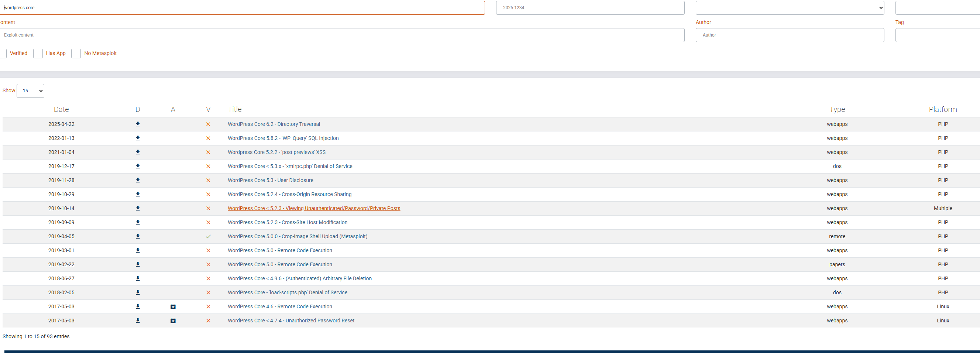Open WordPress Core < 4.7.4 Unauthorized Password Reset link
Screen dimensions: 980x353
point(291,321)
